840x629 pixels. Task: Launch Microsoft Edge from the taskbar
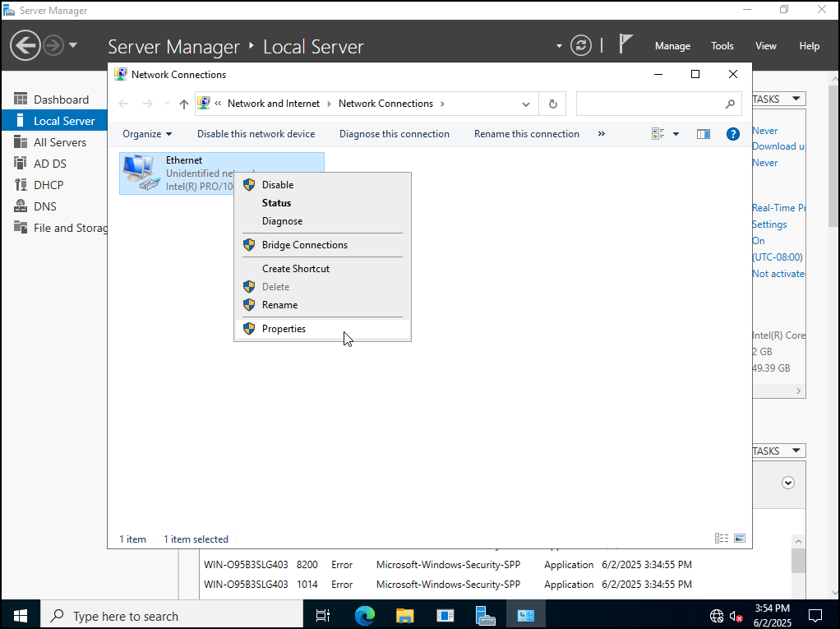pos(365,616)
